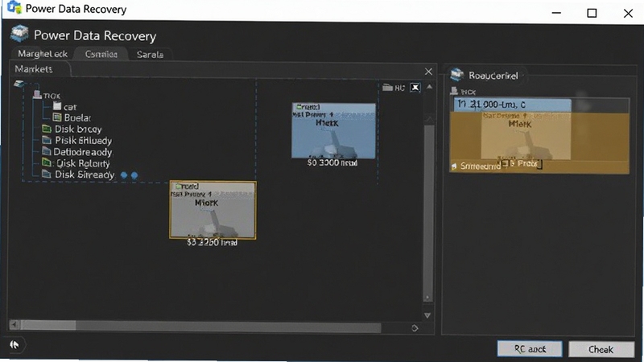
Task: Close the Power Data Recovery window
Action: point(628,13)
